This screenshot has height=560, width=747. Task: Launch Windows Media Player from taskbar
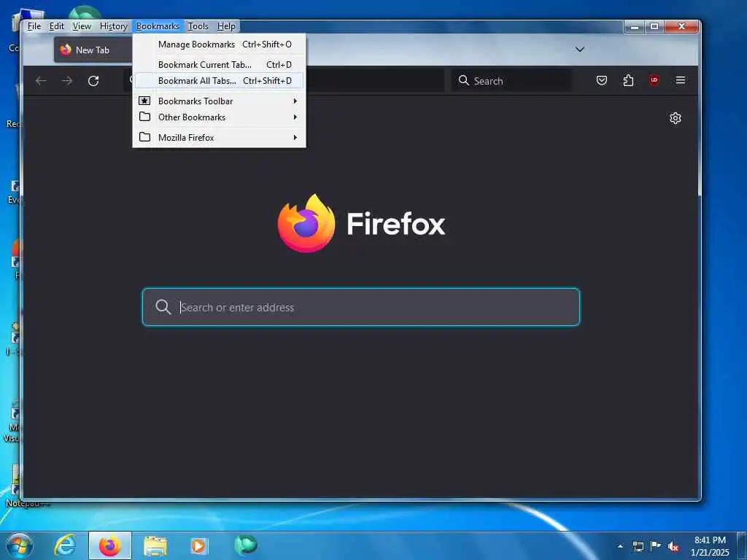point(198,545)
